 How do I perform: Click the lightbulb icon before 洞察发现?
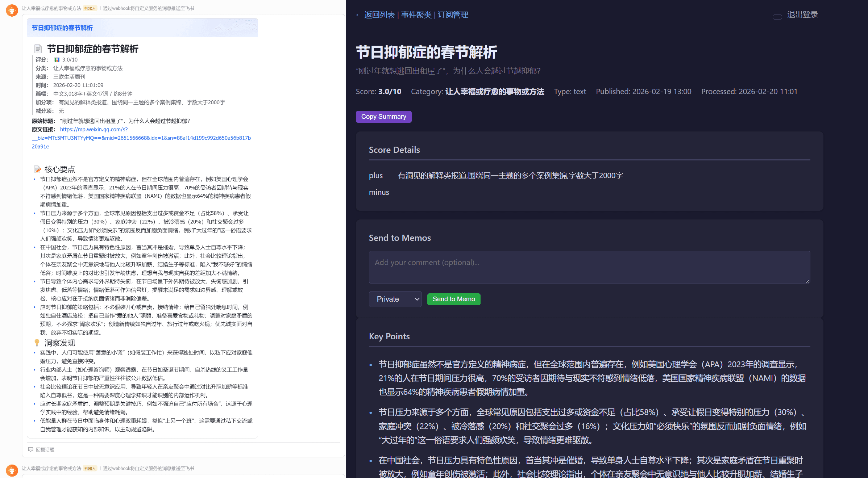(x=37, y=343)
